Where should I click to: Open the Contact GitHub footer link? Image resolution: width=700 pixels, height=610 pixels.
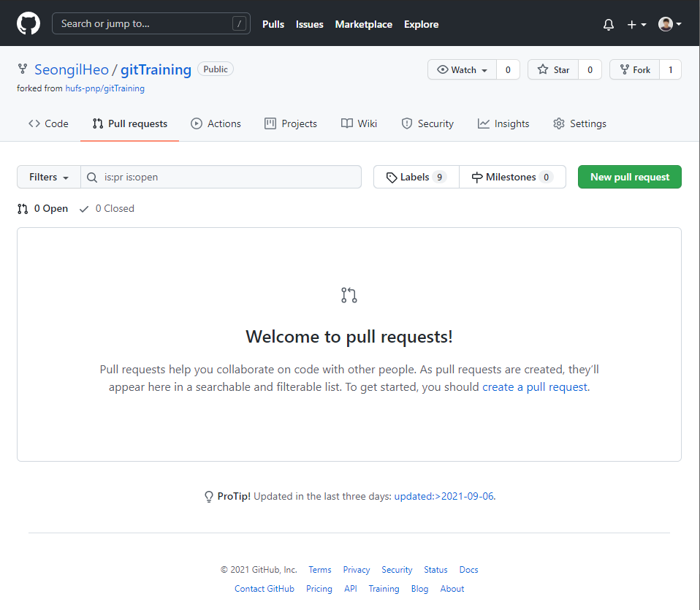[x=265, y=589]
